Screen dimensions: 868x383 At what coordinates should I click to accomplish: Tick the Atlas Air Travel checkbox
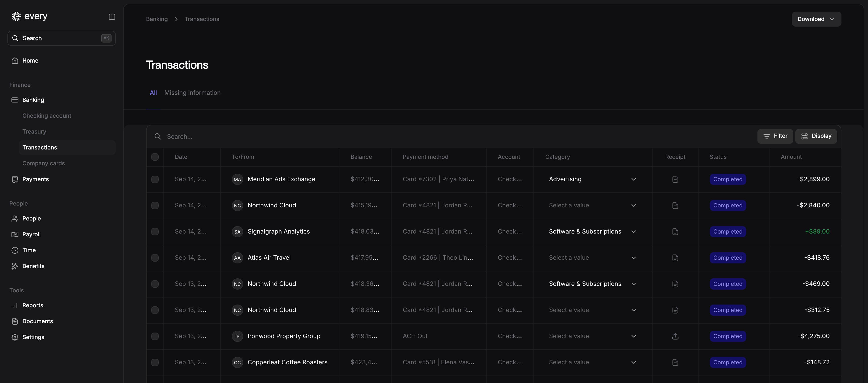point(155,258)
